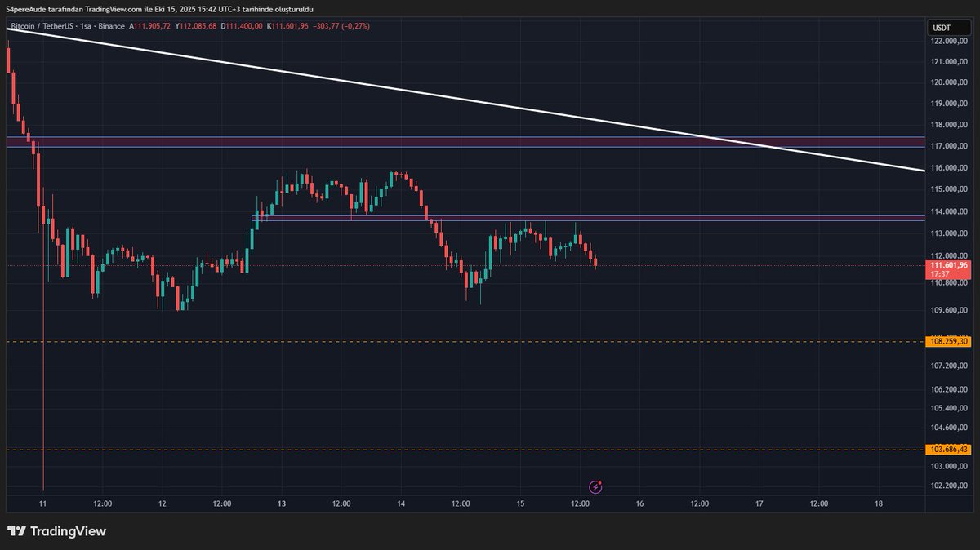
Task: Click Binance exchange name in legend
Action: coord(112,26)
